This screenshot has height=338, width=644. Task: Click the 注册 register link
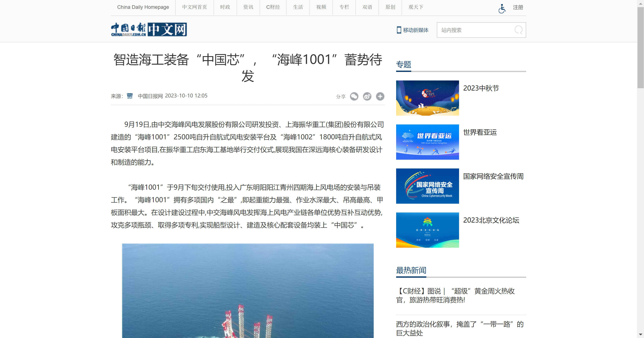tap(518, 8)
